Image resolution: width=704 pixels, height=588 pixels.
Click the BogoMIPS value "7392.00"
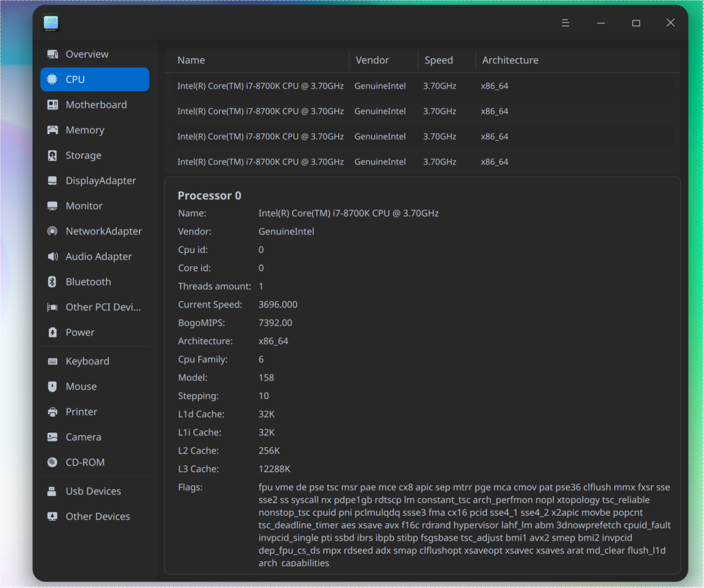click(275, 323)
